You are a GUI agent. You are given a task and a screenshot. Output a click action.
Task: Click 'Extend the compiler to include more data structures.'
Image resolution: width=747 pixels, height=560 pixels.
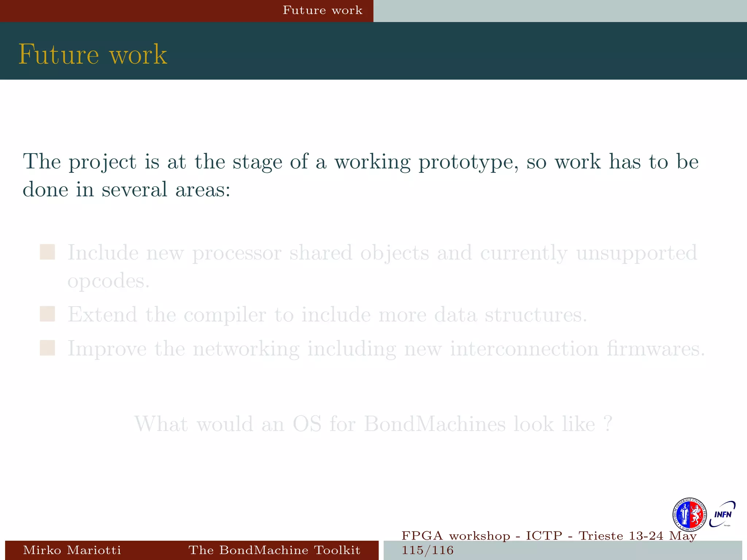point(327,314)
